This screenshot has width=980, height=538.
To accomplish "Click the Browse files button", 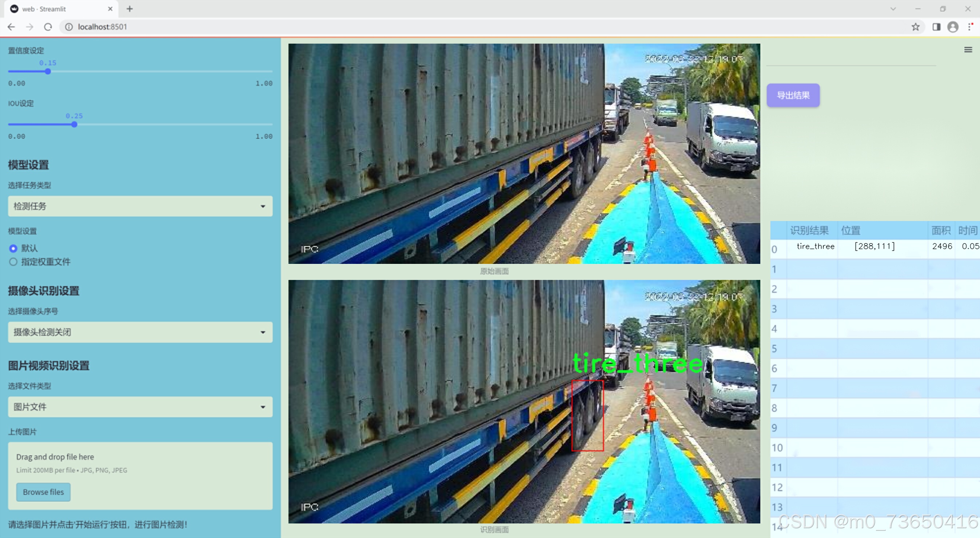I will (x=43, y=492).
